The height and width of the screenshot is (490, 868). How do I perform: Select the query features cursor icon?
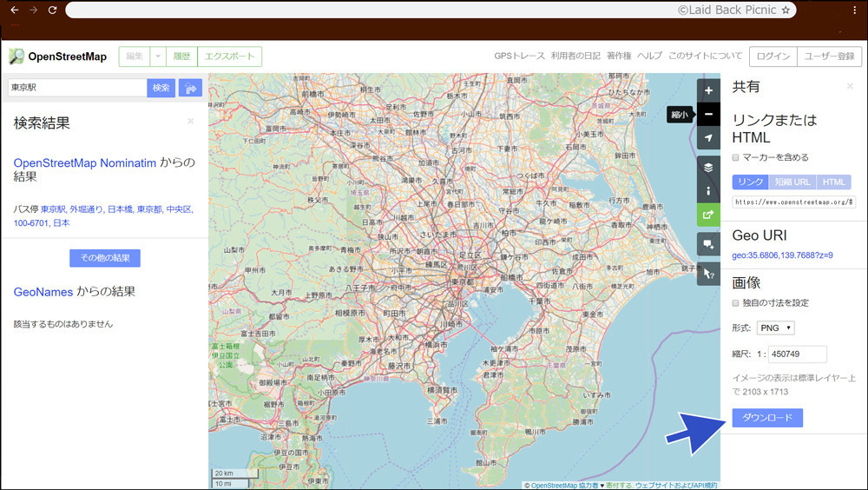708,274
